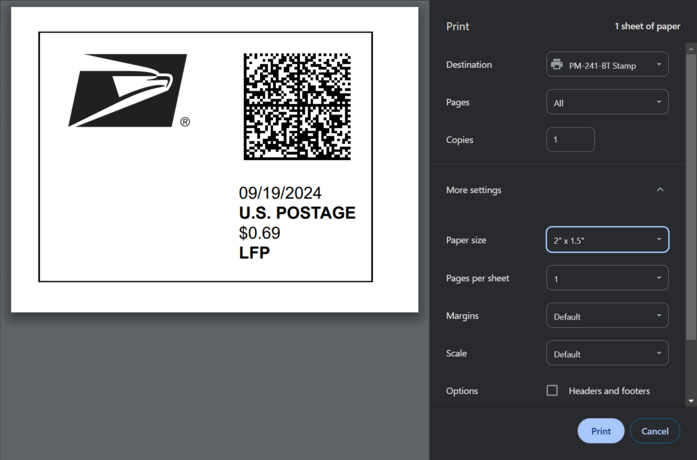Open the Destination dropdown showing PM-241-BT Stamp

(x=607, y=65)
